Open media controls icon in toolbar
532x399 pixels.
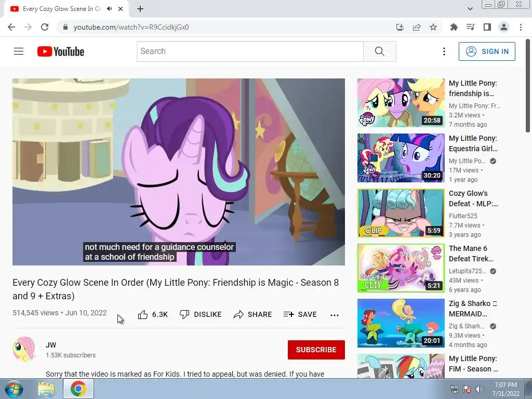coord(471,27)
